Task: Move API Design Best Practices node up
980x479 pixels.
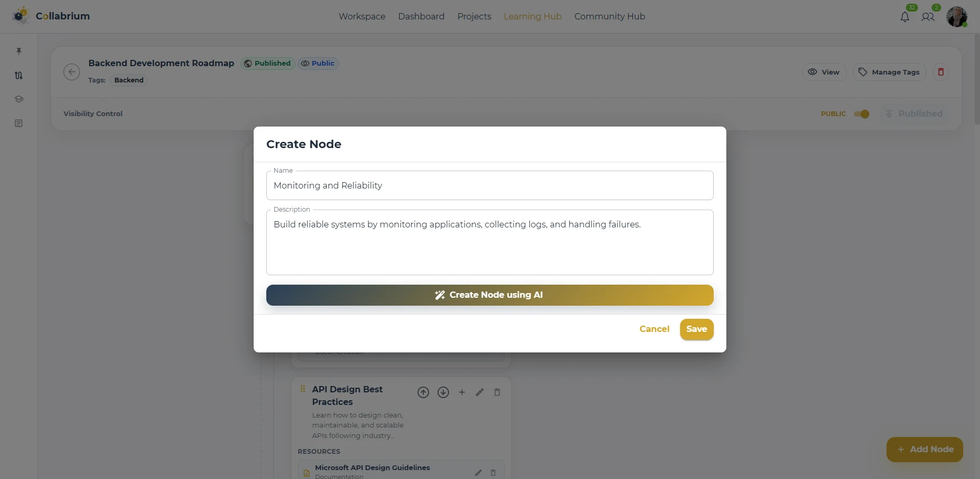Action: pos(423,392)
